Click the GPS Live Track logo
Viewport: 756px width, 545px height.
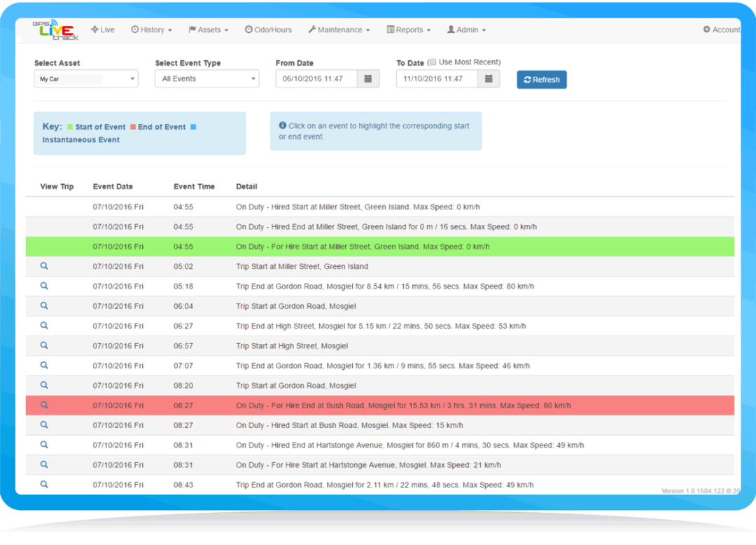(55, 29)
